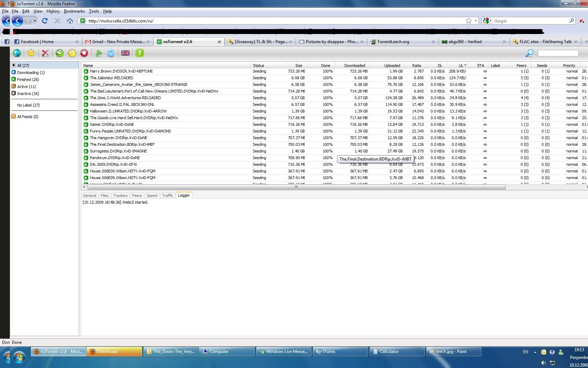Click the UL column sort arrow
588x368 pixels.
pyautogui.click(x=465, y=65)
